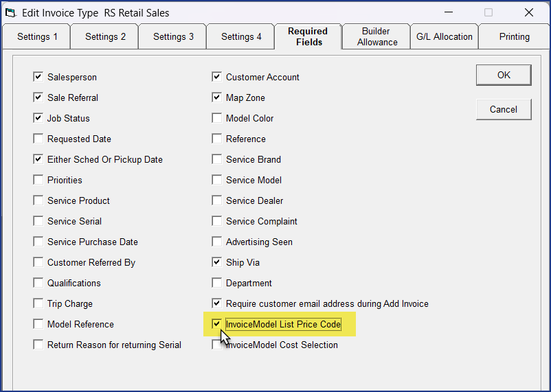Uncheck the Salesperson checkbox
Screen dimensions: 551x392
[38, 78]
